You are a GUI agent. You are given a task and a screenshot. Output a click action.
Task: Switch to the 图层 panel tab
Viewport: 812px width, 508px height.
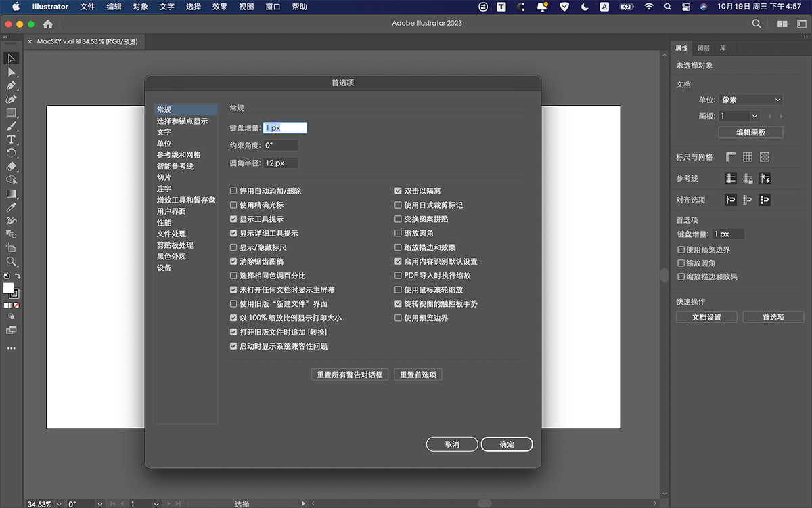(704, 48)
